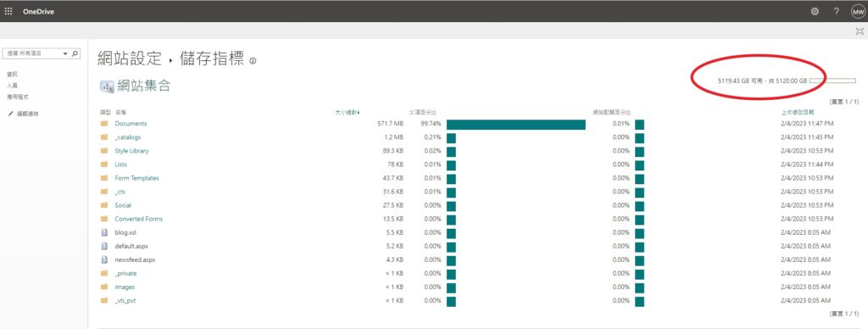This screenshot has width=868, height=329.
Task: Click the Documents folder icon
Action: click(x=104, y=124)
